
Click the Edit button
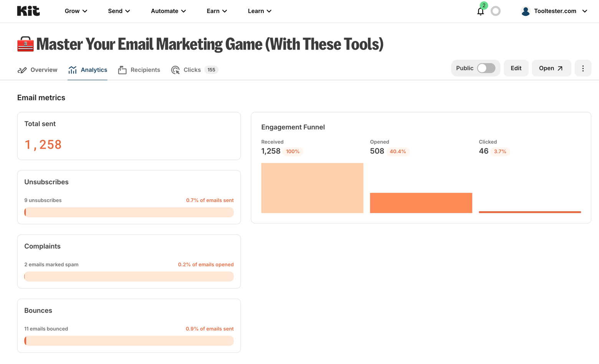(x=516, y=68)
